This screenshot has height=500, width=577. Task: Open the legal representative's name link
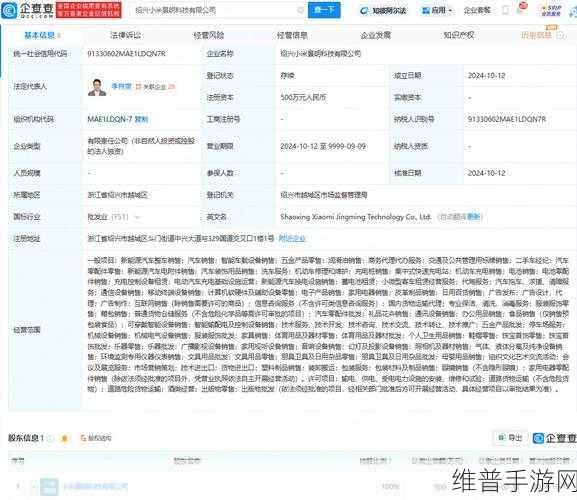coord(121,86)
